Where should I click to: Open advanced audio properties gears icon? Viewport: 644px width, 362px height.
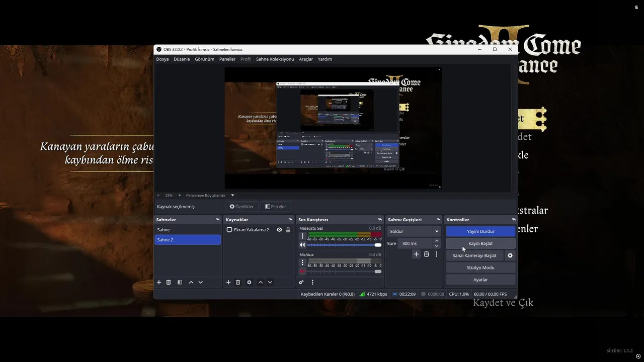[x=301, y=283]
